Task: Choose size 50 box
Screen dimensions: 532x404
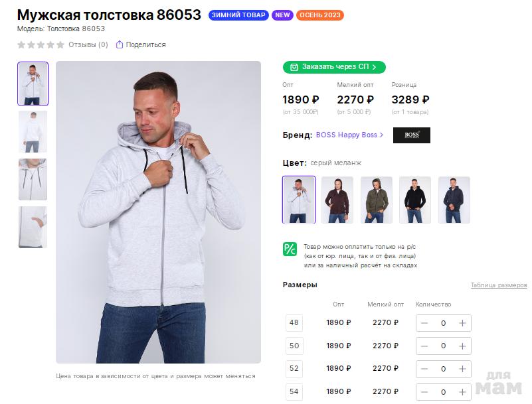Action: 294,346
